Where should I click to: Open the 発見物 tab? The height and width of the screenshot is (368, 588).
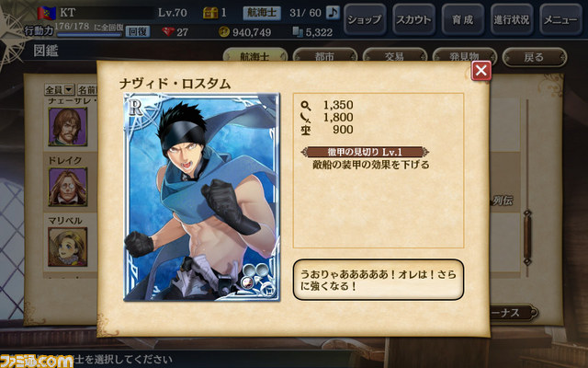[464, 57]
